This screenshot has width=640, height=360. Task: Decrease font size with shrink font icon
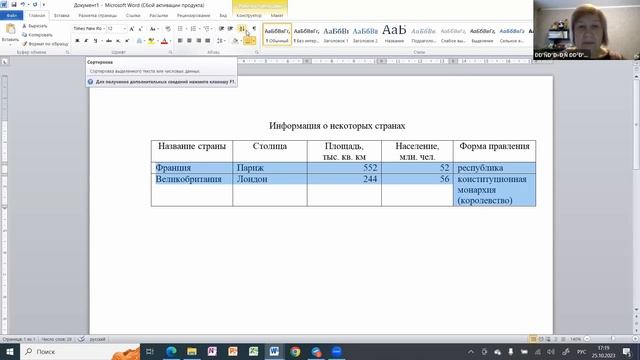(140, 29)
